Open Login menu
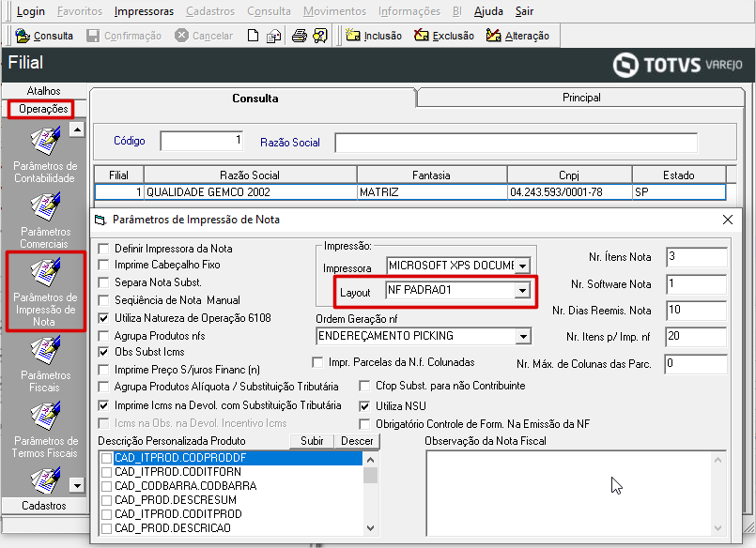This screenshot has width=756, height=548. pos(30,11)
